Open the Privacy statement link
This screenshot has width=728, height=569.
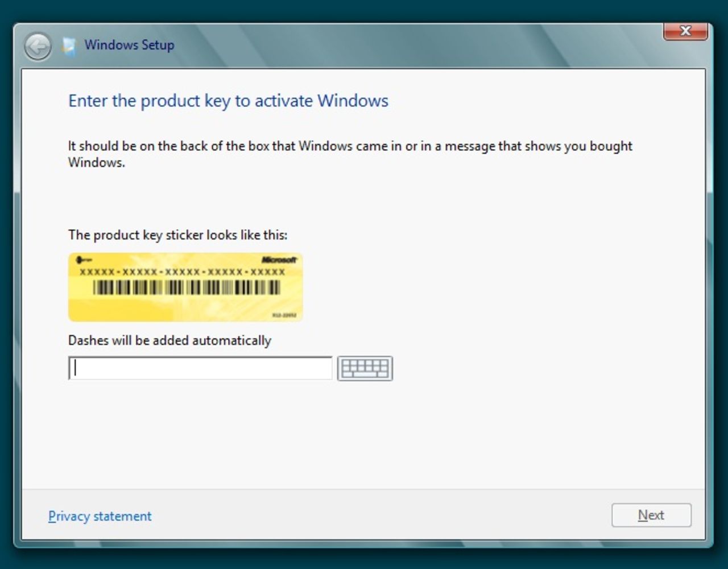100,516
